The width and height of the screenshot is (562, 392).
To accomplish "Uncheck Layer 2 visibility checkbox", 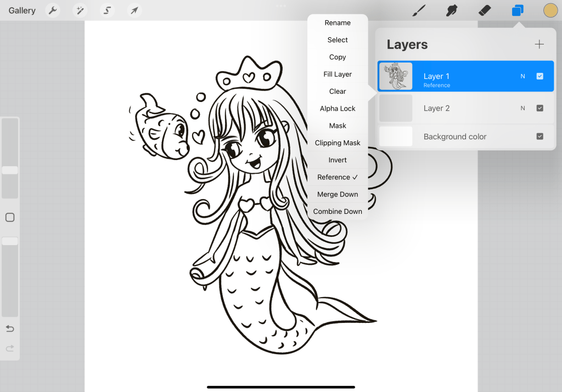I will (x=539, y=108).
